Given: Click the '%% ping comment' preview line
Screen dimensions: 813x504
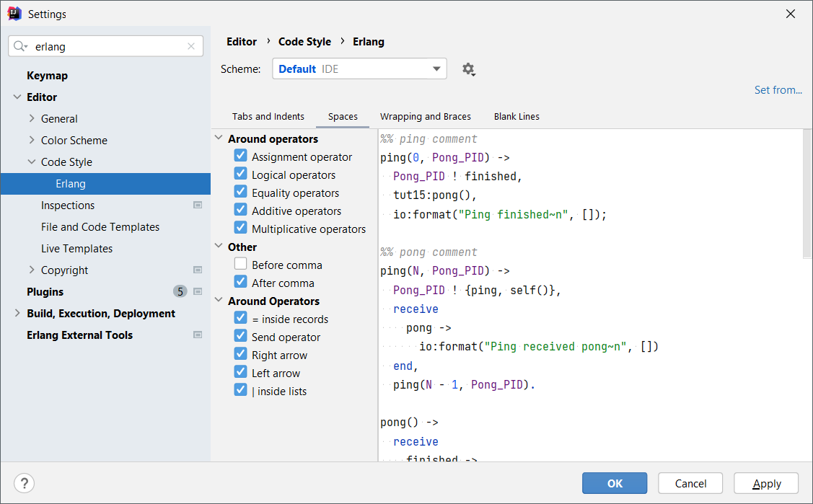Looking at the screenshot, I should [429, 139].
